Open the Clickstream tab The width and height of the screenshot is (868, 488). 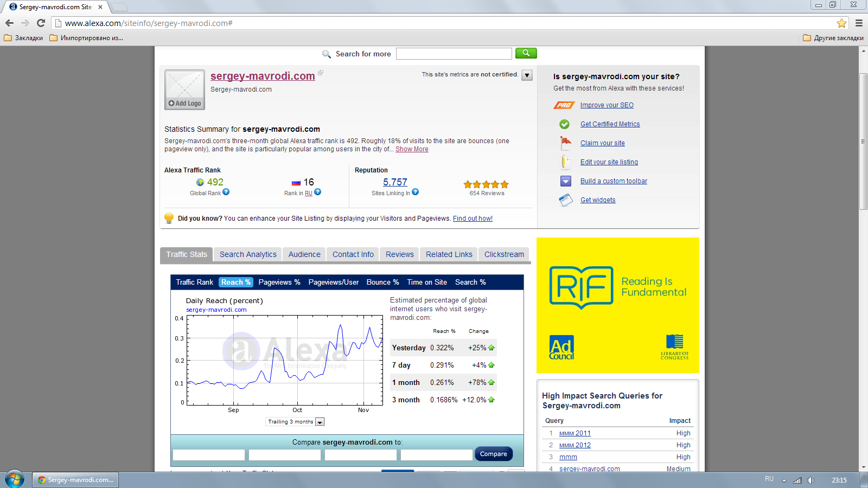(x=504, y=254)
